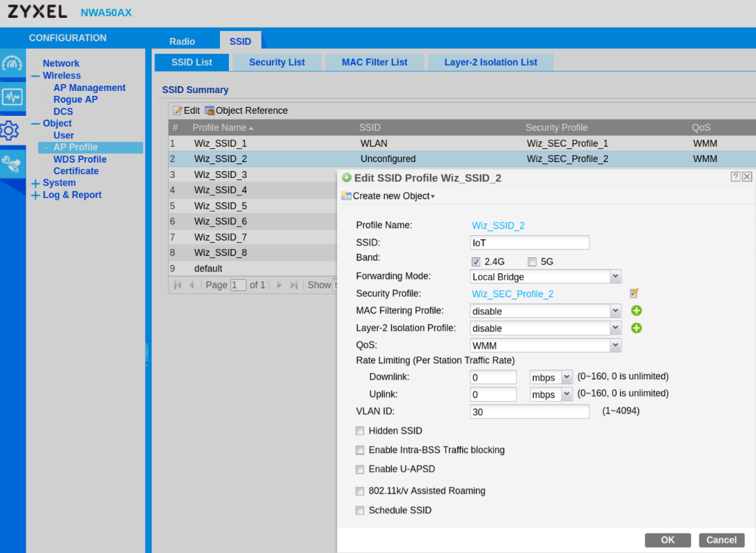The image size is (756, 553).
Task: Switch to the Radio tab
Action: coord(182,41)
